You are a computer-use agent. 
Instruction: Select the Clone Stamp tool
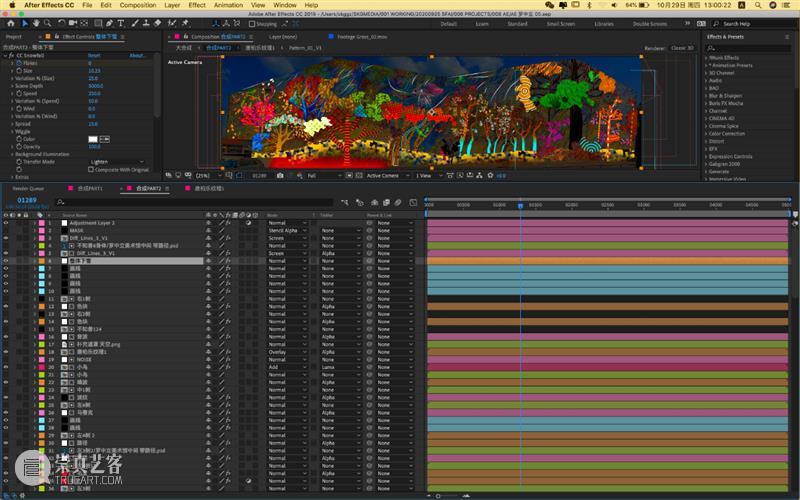pos(146,23)
